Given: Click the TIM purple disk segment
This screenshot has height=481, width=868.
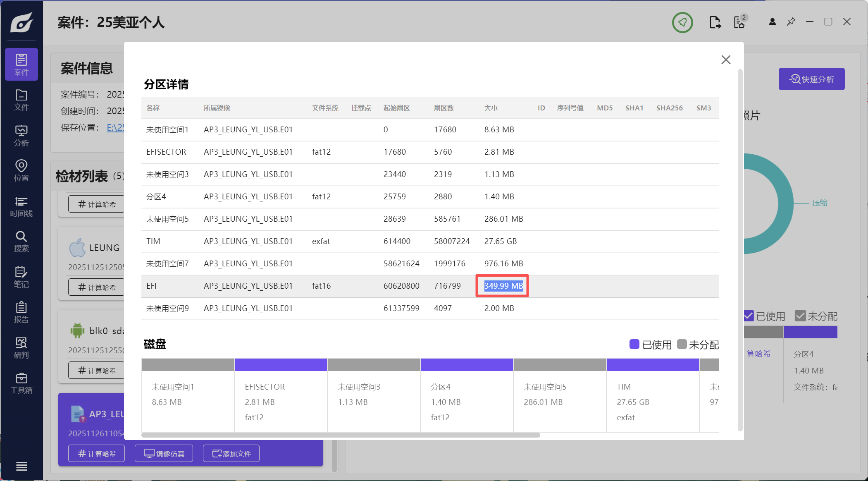Looking at the screenshot, I should point(653,365).
